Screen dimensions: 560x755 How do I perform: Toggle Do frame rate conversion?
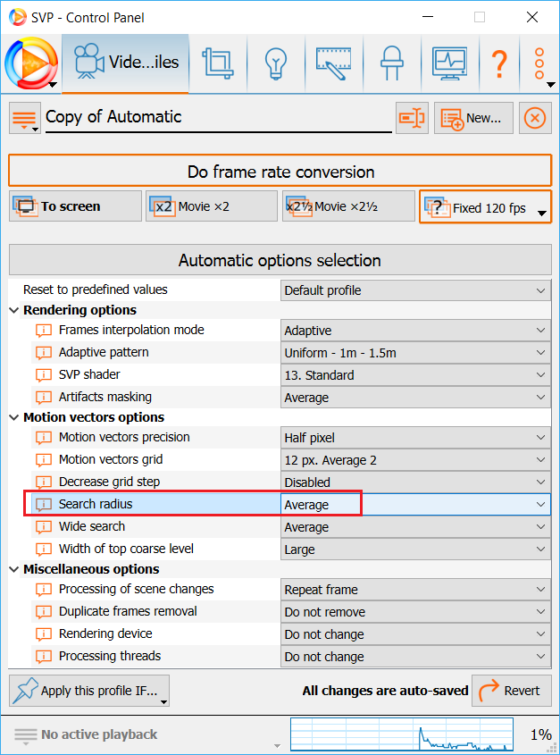pyautogui.click(x=280, y=172)
